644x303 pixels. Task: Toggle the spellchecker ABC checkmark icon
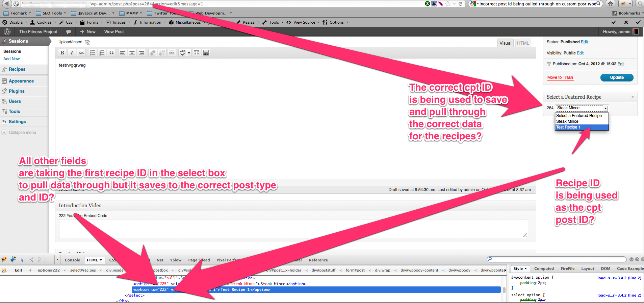click(183, 53)
